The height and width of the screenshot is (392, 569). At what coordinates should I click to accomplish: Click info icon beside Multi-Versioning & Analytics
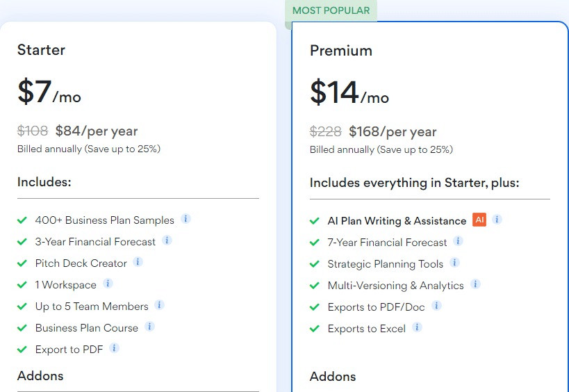pyautogui.click(x=475, y=284)
